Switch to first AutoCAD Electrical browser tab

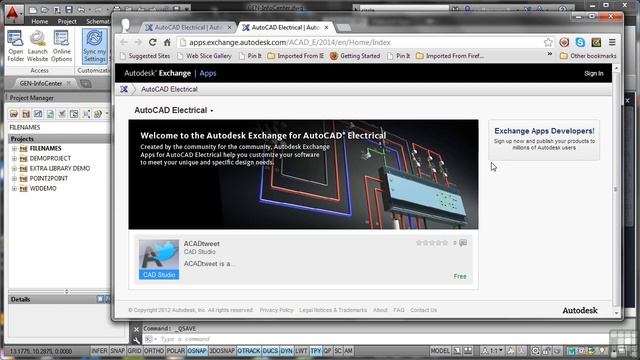coord(188,27)
